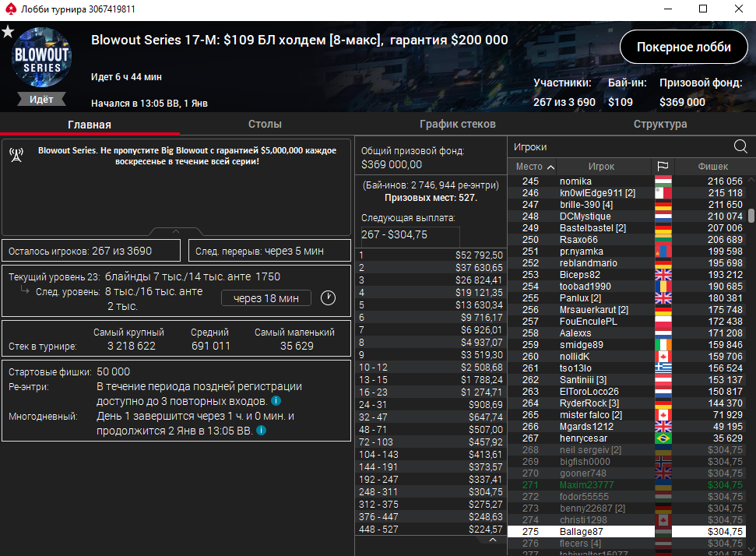The image size is (756, 556).
Task: Select eliminated player neil sergeiv
Action: coord(627,450)
